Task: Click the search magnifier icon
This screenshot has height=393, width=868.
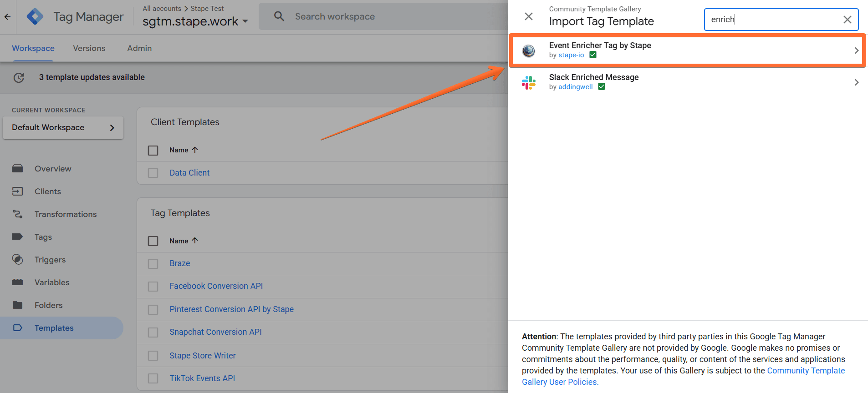Action: tap(279, 16)
